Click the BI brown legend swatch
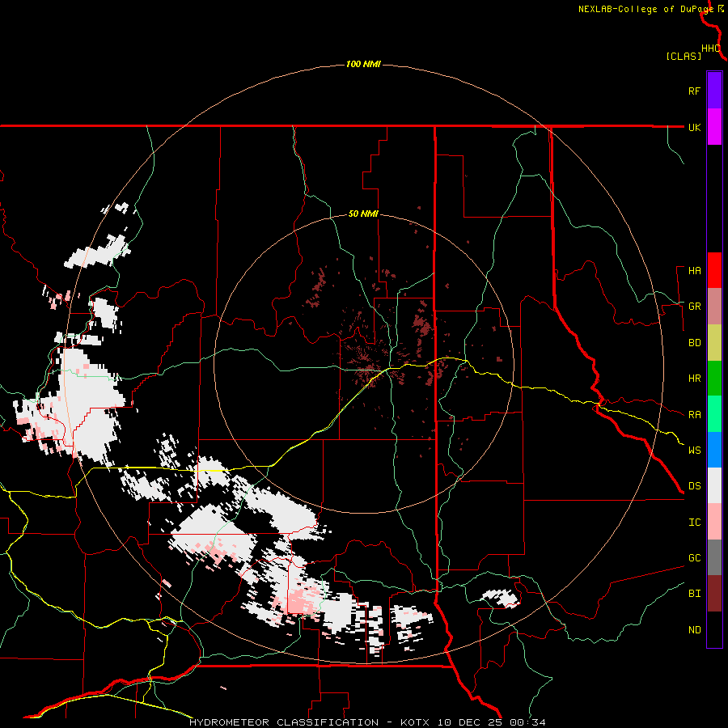728x728 pixels. [x=714, y=594]
